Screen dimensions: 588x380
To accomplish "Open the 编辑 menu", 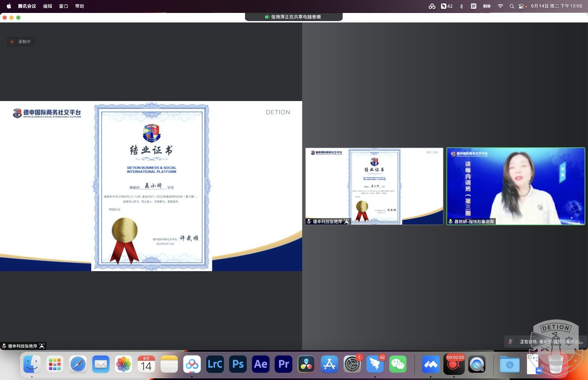I will [48, 6].
